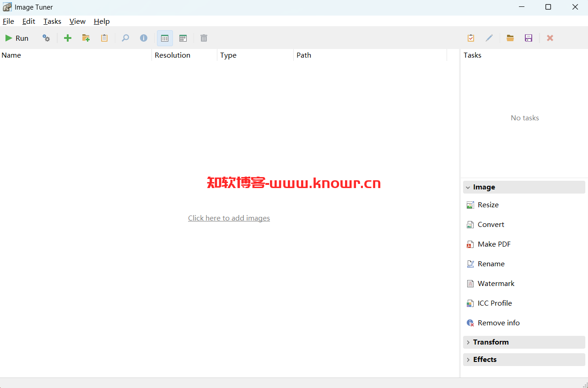Add an ICC Profile task
Viewport: 588px width, 388px height.
(495, 303)
